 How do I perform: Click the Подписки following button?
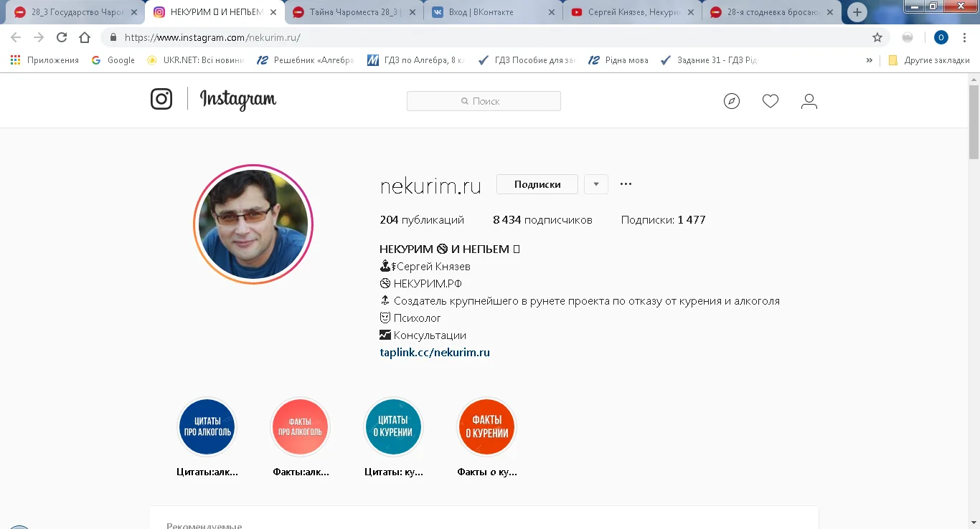(x=537, y=184)
